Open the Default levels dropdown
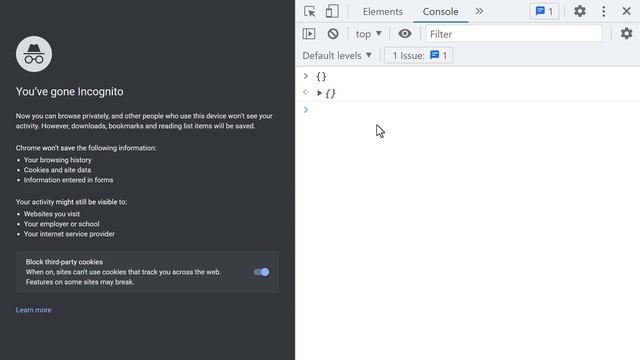This screenshot has width=640, height=360. [337, 56]
